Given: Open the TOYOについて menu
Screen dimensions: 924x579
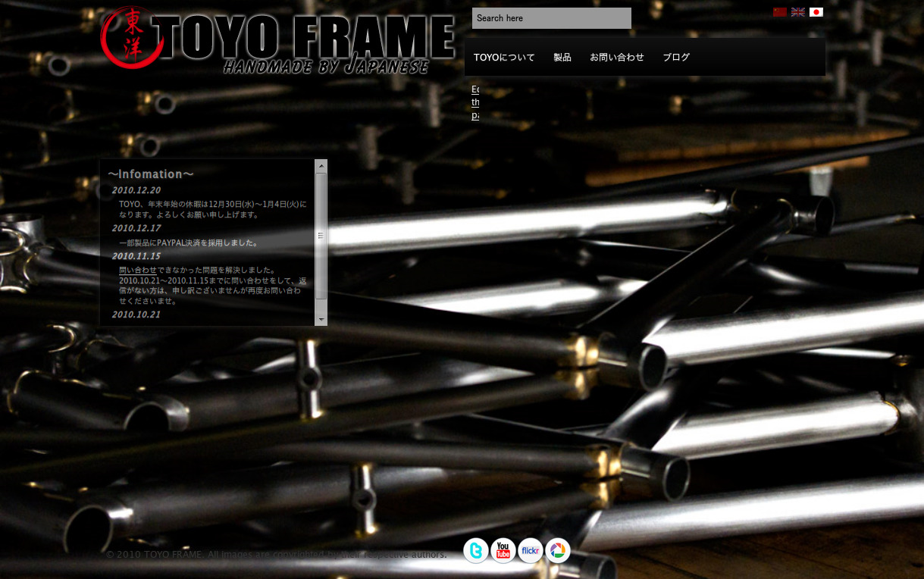Looking at the screenshot, I should coord(504,58).
